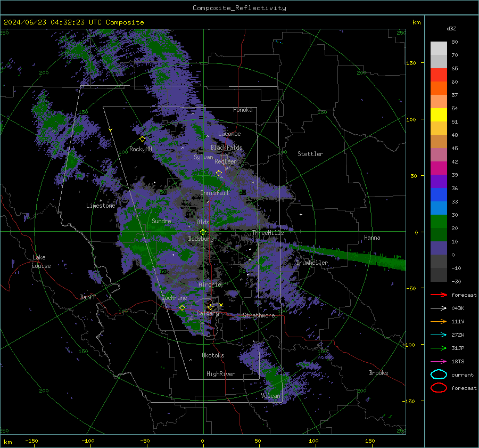Viewport: 479px width, 448px height.
Task: Click the green 31JP arrow in legend
Action: [x=439, y=348]
